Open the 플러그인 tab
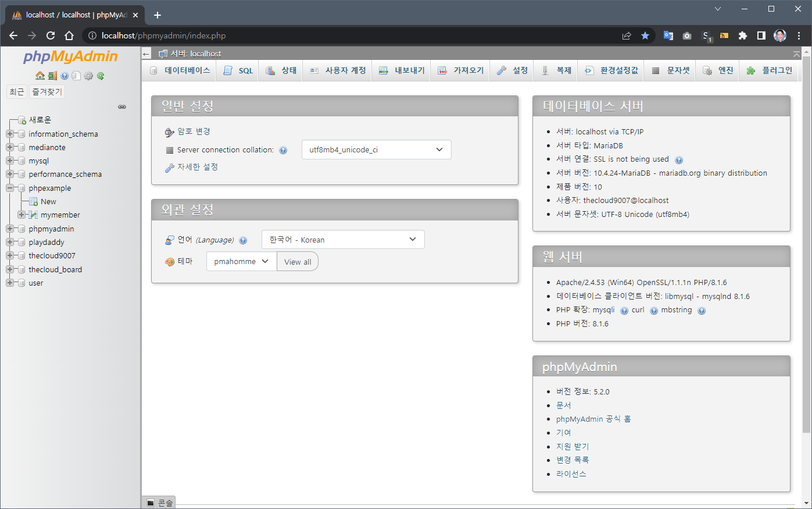The height and width of the screenshot is (509, 812). click(769, 70)
